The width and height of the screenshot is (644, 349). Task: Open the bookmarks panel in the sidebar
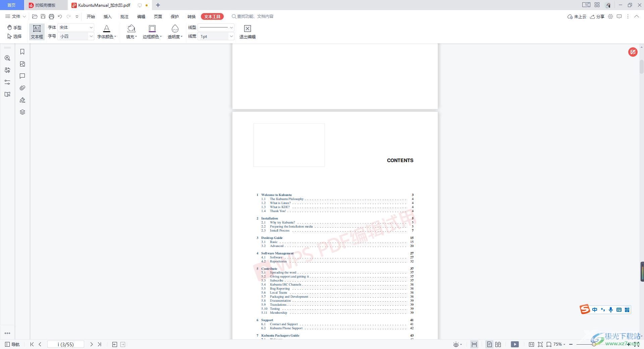click(x=22, y=52)
